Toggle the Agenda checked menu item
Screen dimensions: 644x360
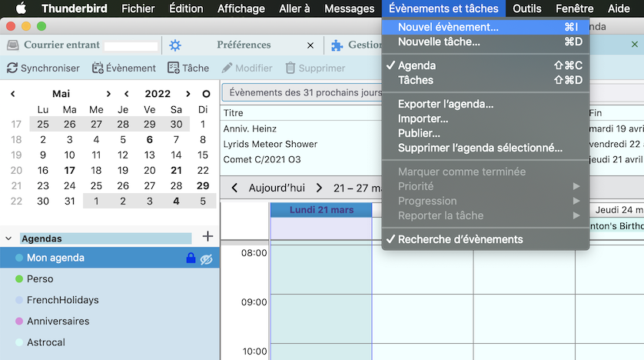coord(486,65)
